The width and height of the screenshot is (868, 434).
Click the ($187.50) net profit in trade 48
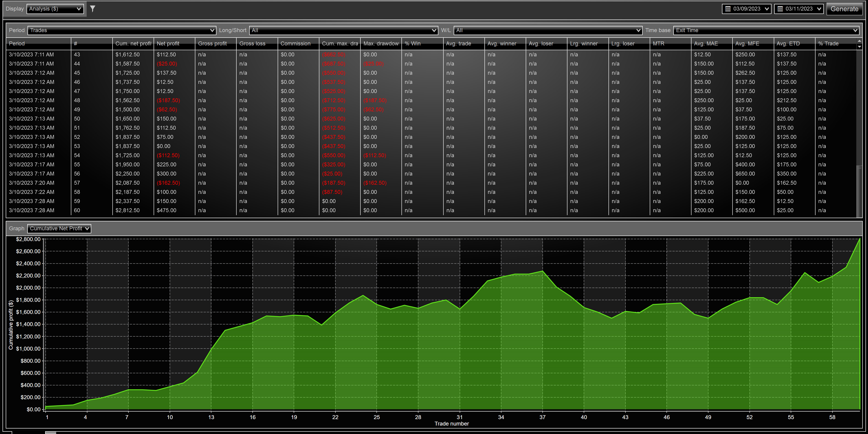click(x=174, y=100)
